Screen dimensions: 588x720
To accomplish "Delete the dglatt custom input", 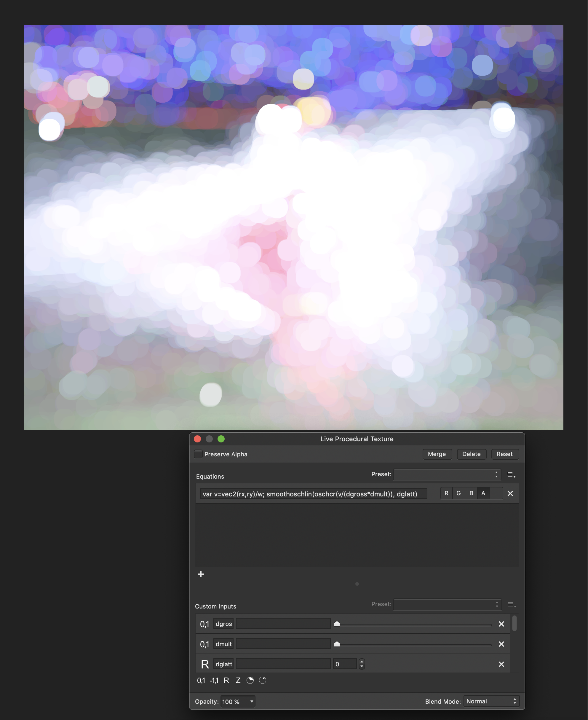I will [502, 664].
